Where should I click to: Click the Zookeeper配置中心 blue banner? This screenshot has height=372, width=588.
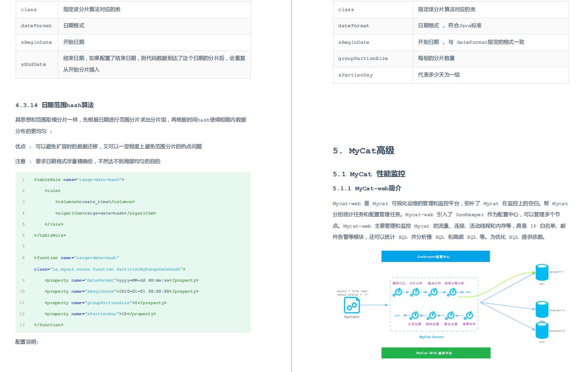tap(435, 256)
